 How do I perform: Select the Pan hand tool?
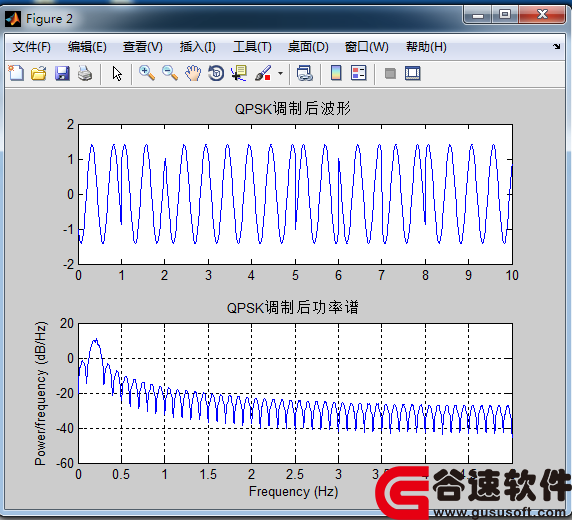point(193,73)
